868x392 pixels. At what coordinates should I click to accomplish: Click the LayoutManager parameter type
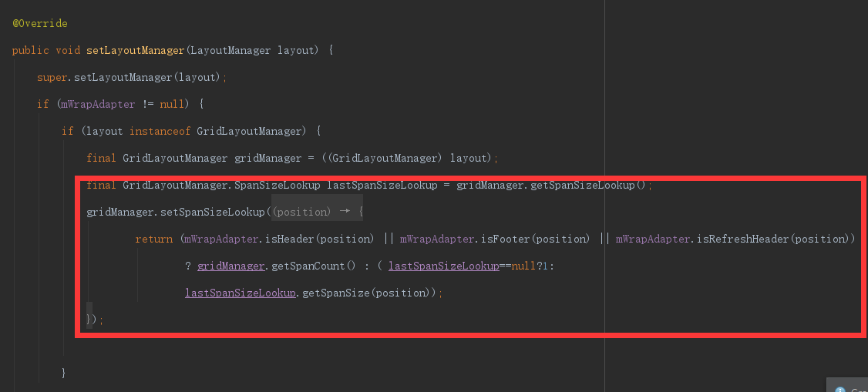230,51
